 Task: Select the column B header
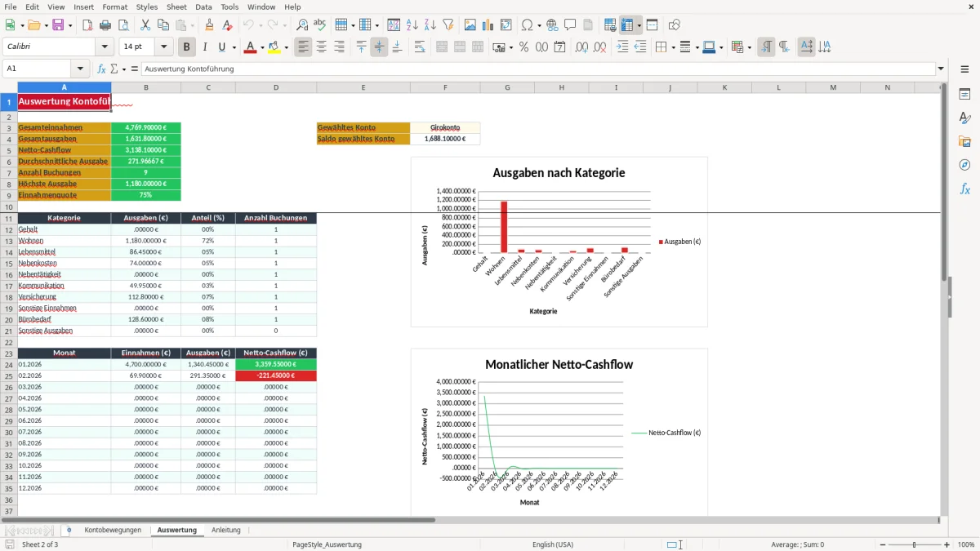point(146,87)
